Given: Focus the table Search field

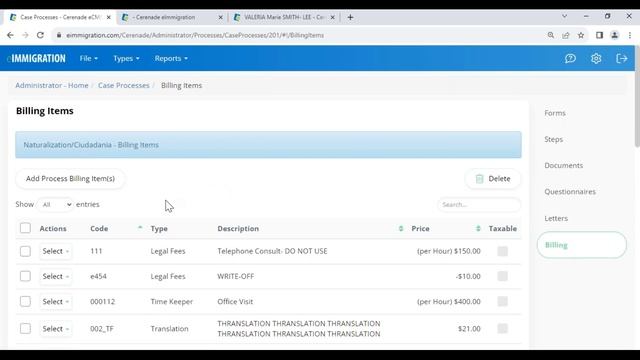Looking at the screenshot, I should click(479, 204).
